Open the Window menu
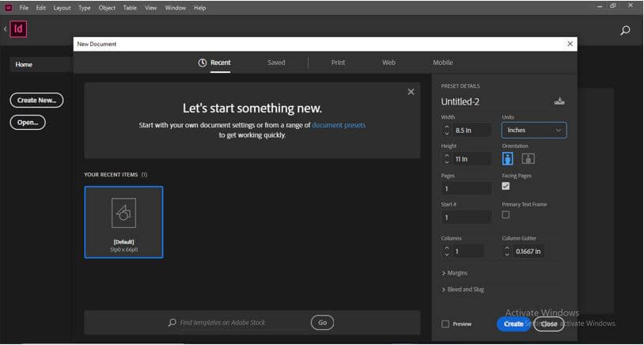Image resolution: width=644 pixels, height=345 pixels. click(176, 8)
